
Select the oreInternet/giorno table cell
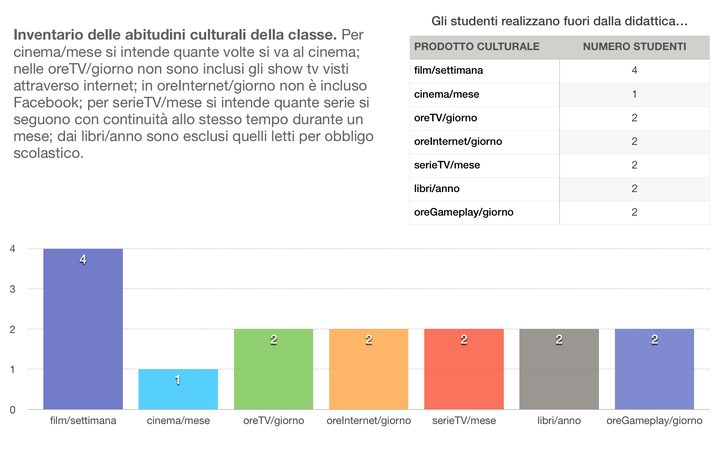pos(484,142)
